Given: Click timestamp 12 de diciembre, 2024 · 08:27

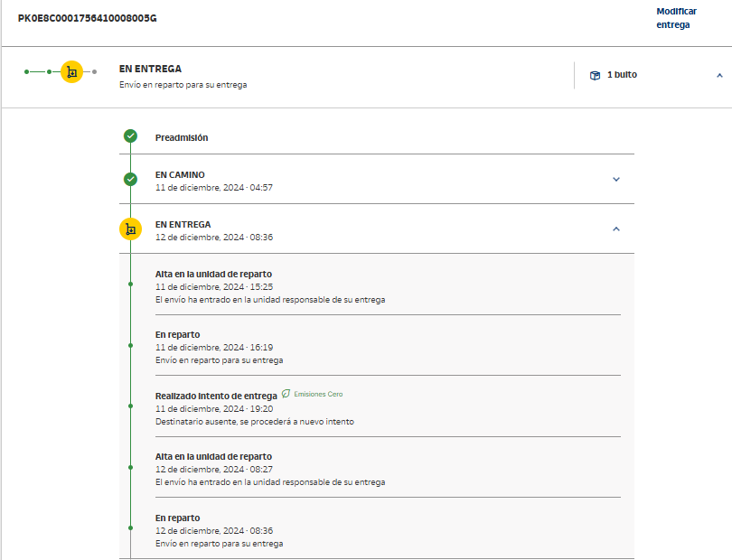Looking at the screenshot, I should coord(214,470).
